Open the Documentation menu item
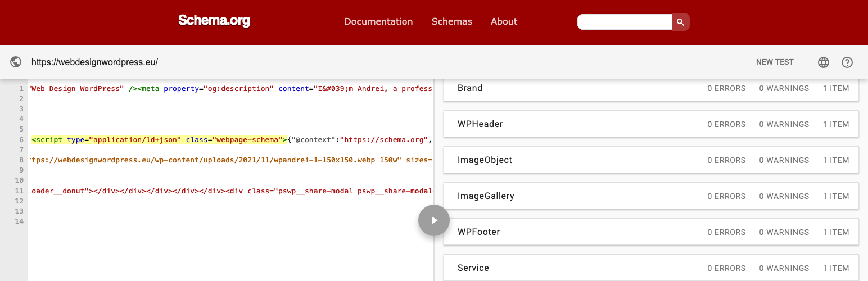The width and height of the screenshot is (868, 281). coord(378,22)
